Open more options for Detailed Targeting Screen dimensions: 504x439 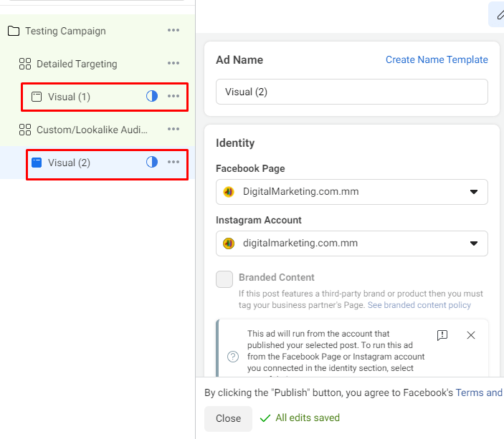173,64
